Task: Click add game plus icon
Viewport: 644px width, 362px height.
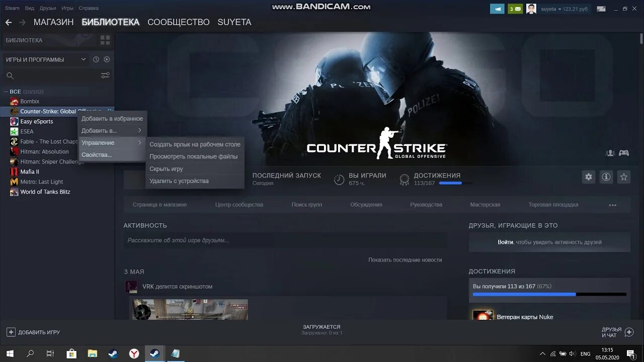Action: tap(11, 332)
